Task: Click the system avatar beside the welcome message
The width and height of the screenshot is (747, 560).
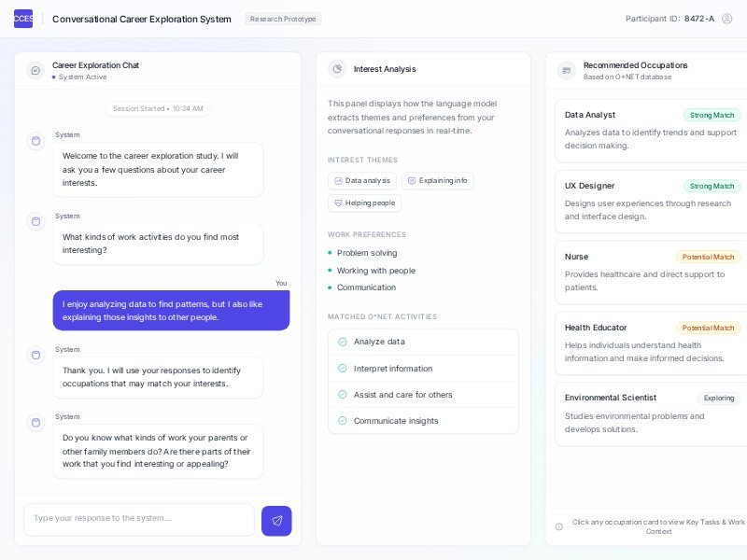Action: 36,142
